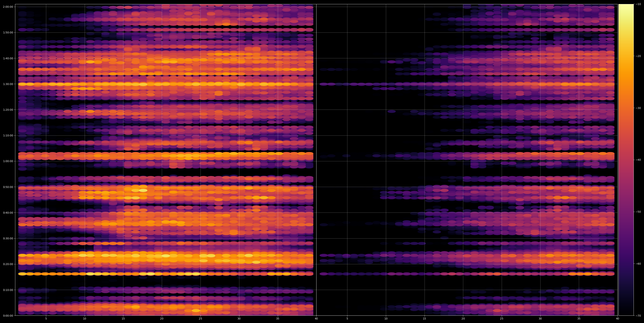Screen dimensions: 644x323
Task: Click the 0:20:00 y-axis label
Action: (8, 264)
